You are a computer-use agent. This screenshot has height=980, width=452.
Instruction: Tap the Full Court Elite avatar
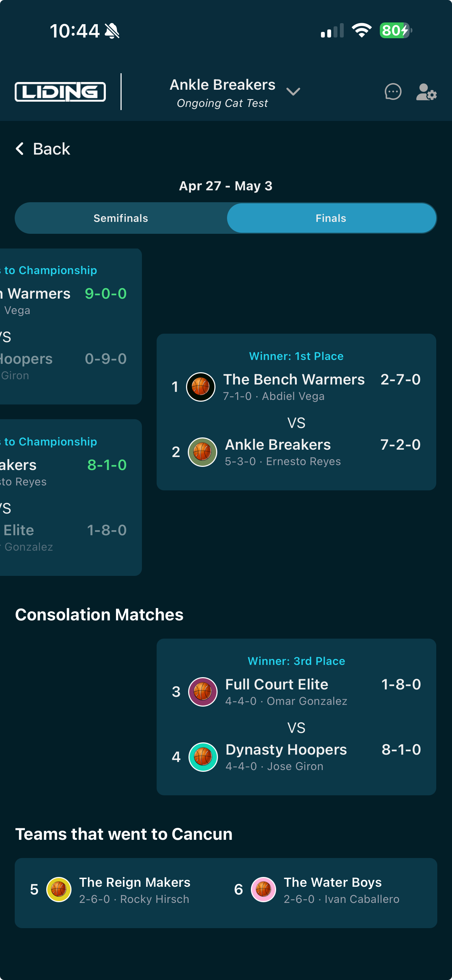pos(203,692)
